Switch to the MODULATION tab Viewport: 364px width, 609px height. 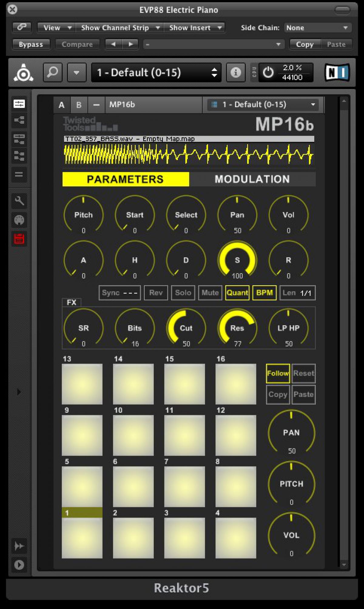pos(252,179)
